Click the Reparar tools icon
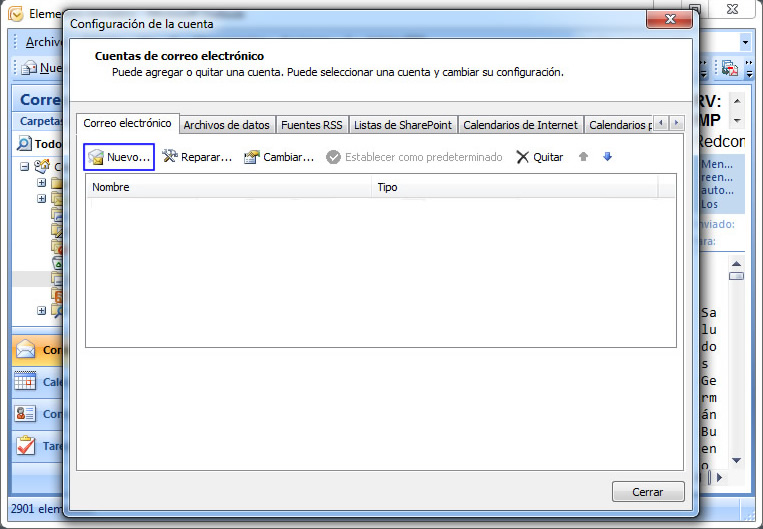This screenshot has width=763, height=529. 170,157
